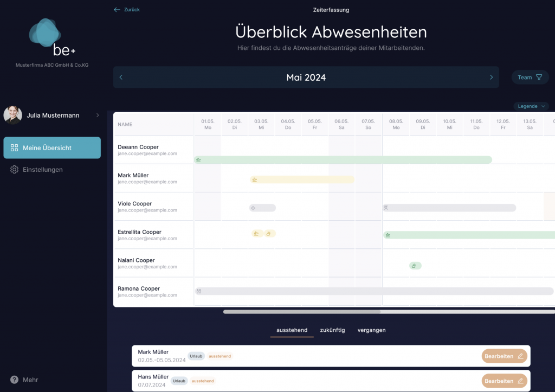The width and height of the screenshot is (555, 392).
Task: Click the icon in Ramona Cooper's gray absence bar
Action: [x=199, y=291]
